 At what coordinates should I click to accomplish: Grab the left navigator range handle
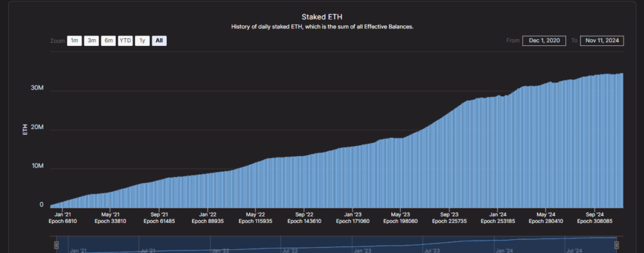(x=56, y=245)
